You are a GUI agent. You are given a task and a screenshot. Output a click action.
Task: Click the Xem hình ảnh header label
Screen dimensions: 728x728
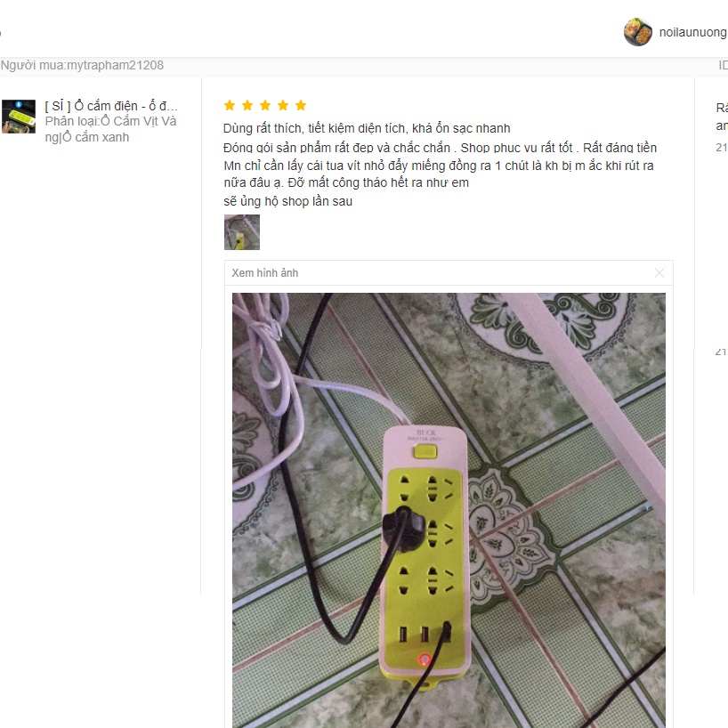click(265, 273)
